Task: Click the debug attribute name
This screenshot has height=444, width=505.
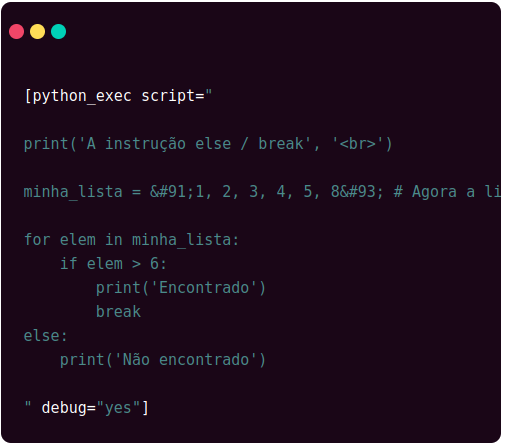Action: click(64, 408)
